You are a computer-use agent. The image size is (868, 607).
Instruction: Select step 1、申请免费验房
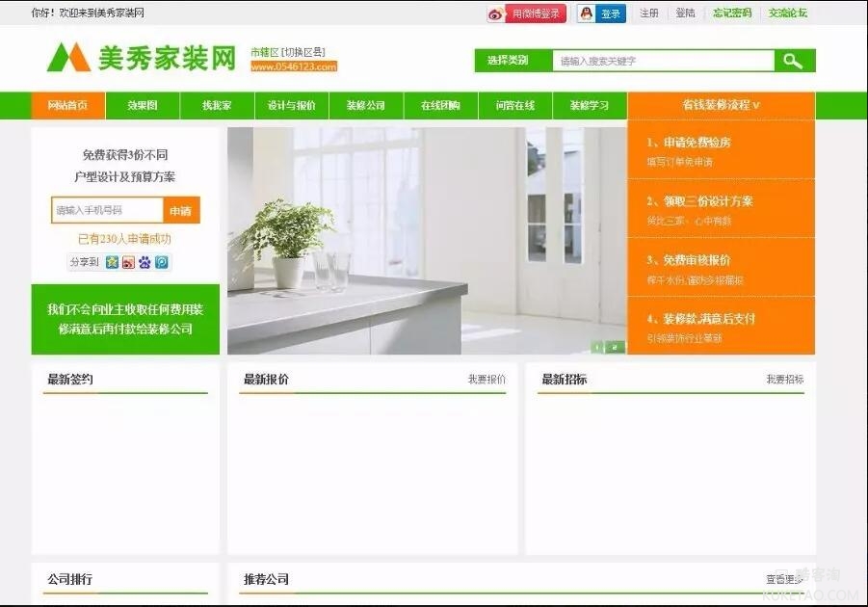coord(722,149)
